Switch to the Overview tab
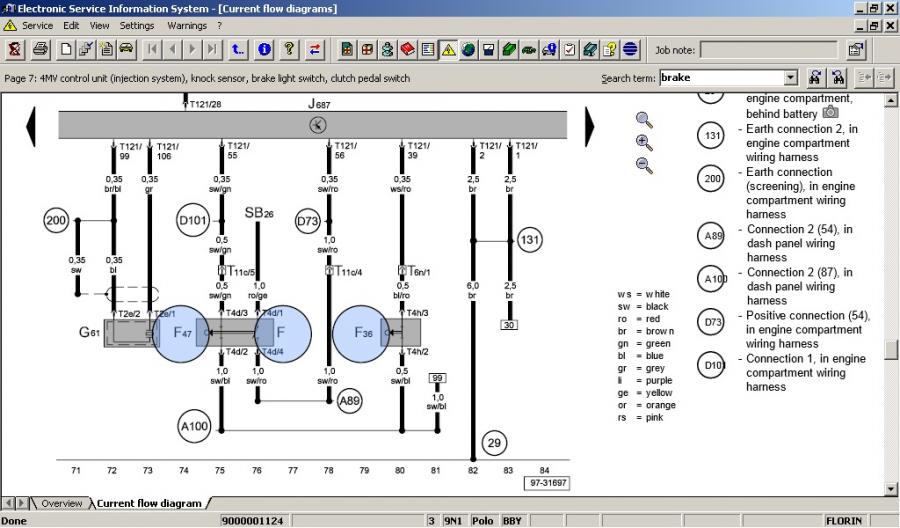The height and width of the screenshot is (528, 900). click(x=61, y=503)
